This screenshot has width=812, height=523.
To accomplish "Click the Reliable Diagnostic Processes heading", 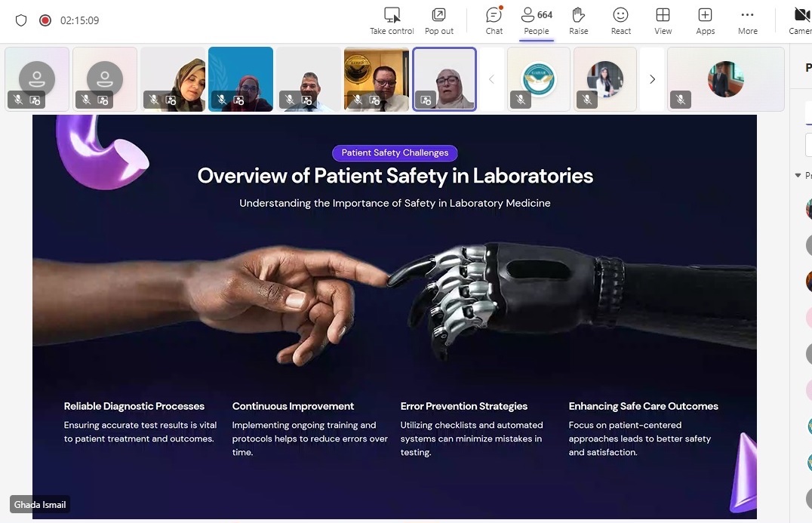I will tap(134, 406).
